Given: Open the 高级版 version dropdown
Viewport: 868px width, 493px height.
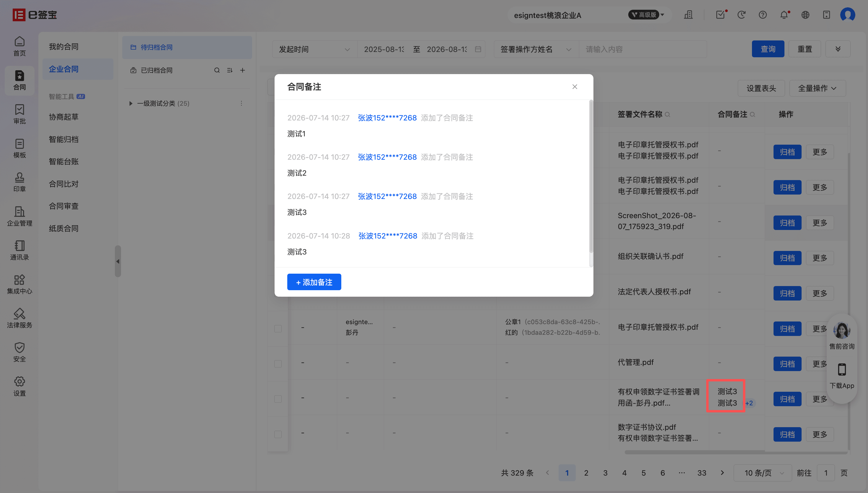Looking at the screenshot, I should (x=647, y=14).
